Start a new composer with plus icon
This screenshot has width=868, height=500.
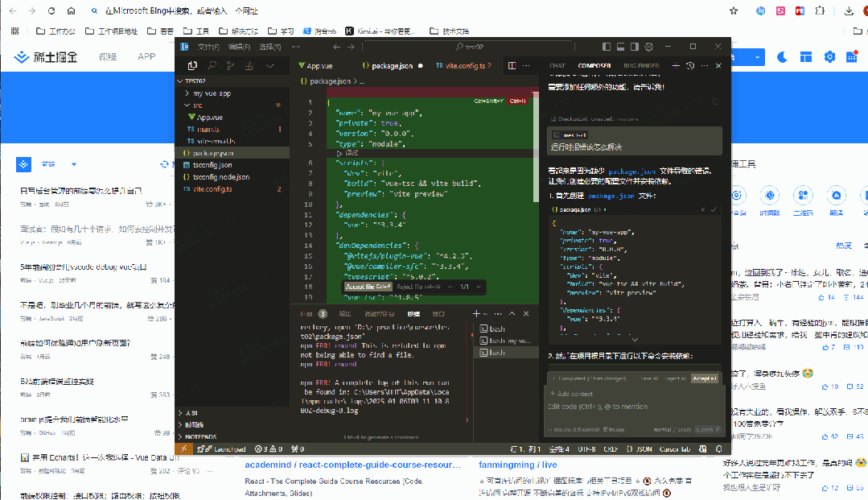pos(676,65)
